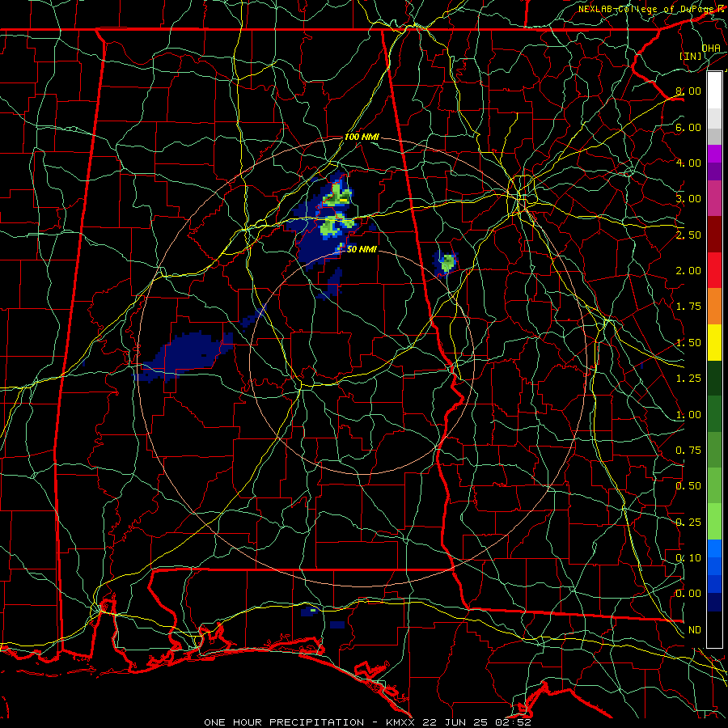Image resolution: width=728 pixels, height=728 pixels.
Task: Click the '50 NMI' range ring label
Action: pos(362,249)
